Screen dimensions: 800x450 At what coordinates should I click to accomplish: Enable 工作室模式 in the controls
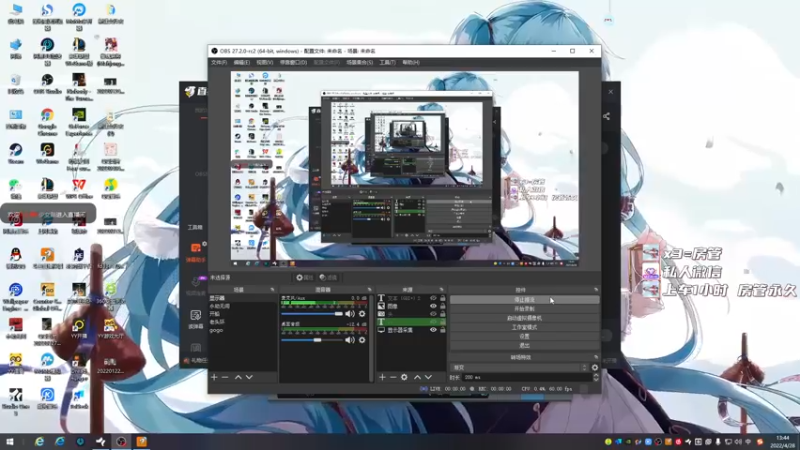point(524,328)
